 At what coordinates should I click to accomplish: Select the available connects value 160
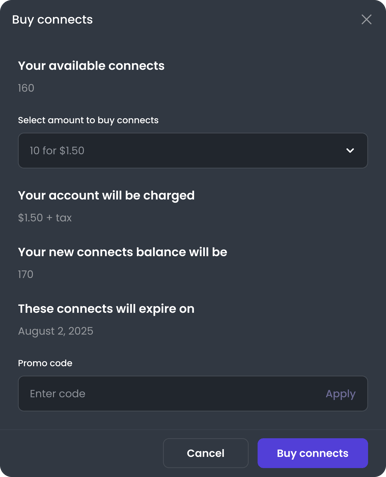point(26,88)
